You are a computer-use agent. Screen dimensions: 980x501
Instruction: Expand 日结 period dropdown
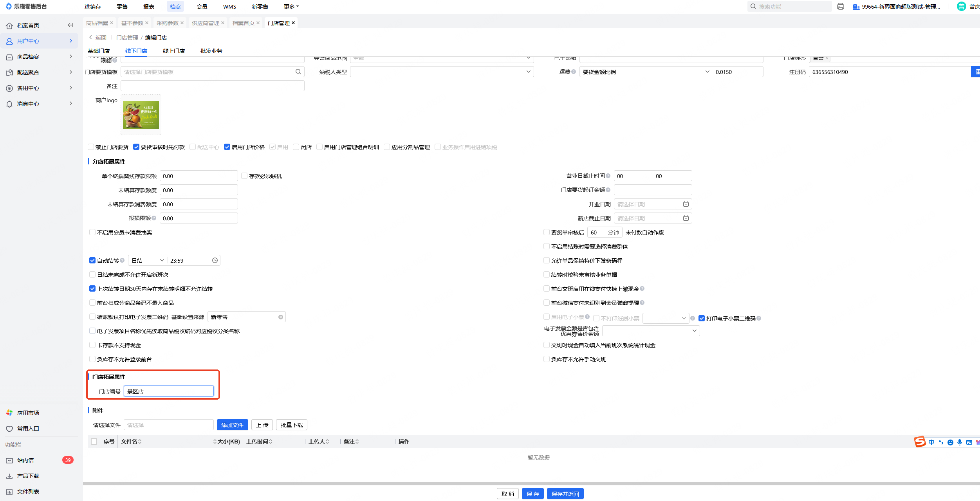coord(148,261)
